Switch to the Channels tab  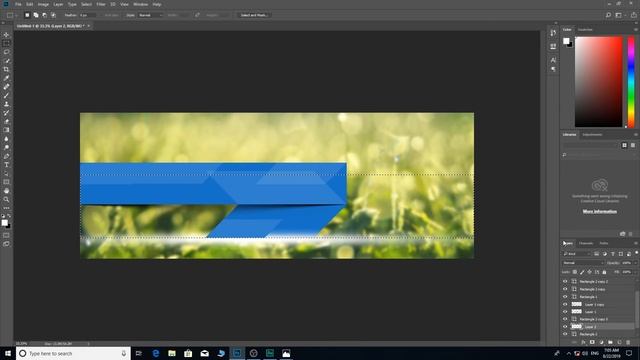(586, 243)
